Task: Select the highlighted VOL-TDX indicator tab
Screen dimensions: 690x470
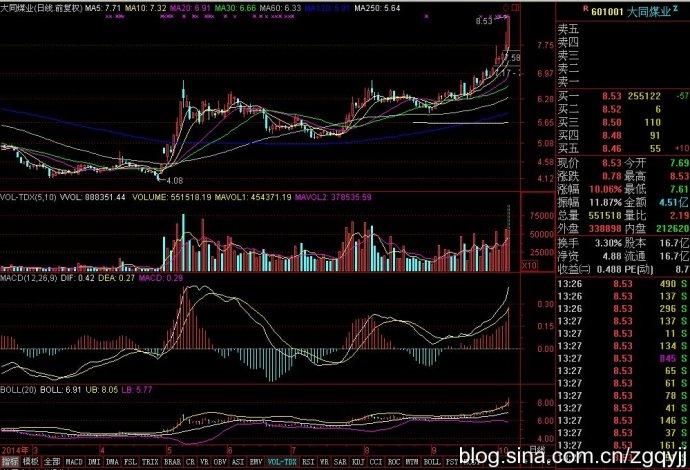Action: [x=282, y=462]
